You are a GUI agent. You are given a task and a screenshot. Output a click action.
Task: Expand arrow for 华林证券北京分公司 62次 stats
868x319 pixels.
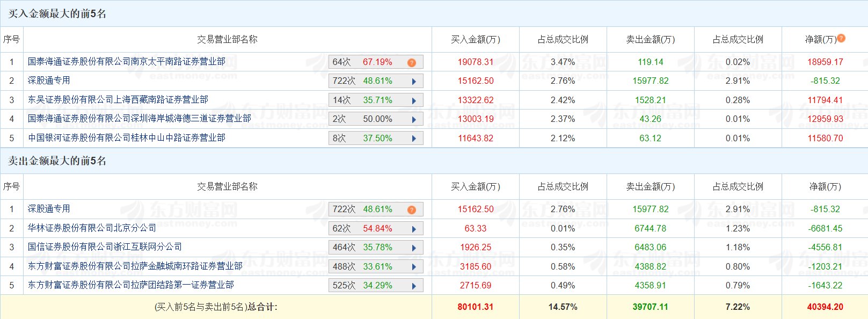pos(414,229)
